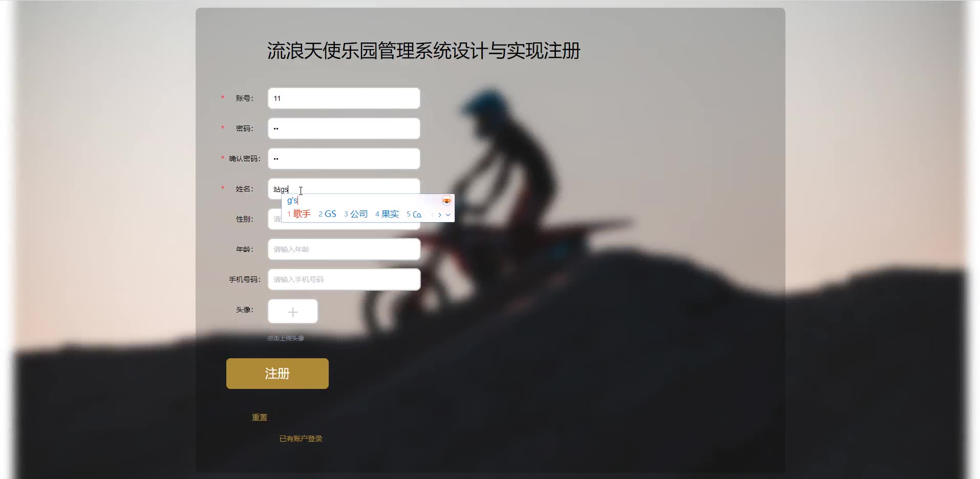Image resolution: width=980 pixels, height=479 pixels.
Task: Open the Sogou input method logo icon
Action: pyautogui.click(x=446, y=201)
